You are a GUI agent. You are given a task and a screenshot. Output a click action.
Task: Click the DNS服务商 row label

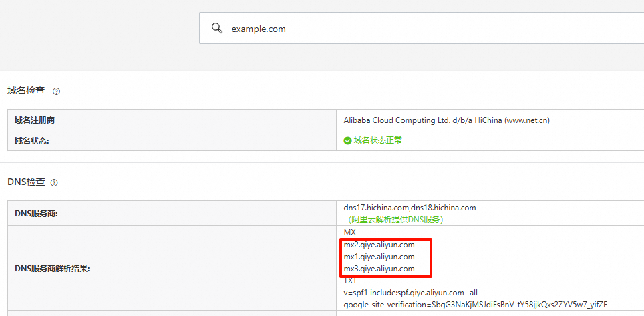coord(36,213)
